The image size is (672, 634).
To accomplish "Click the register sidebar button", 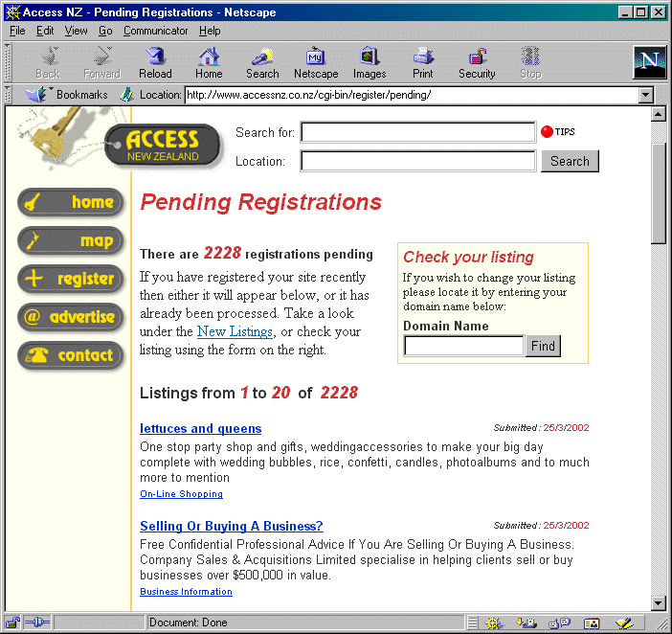I will point(72,279).
